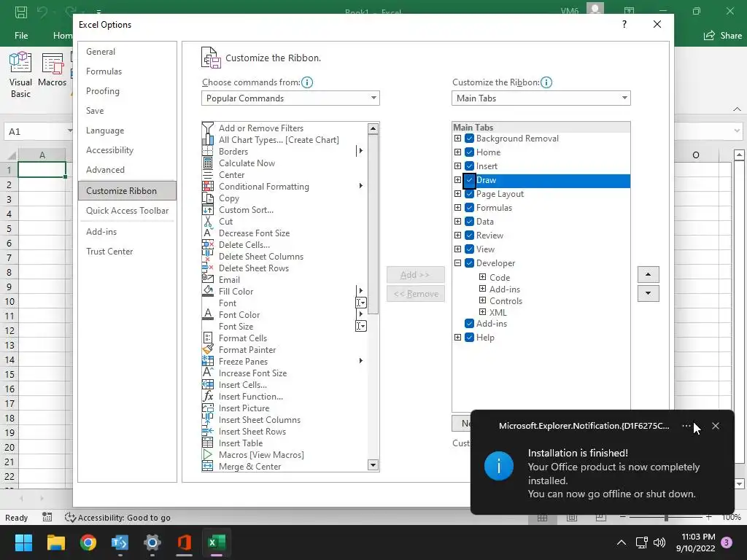Uncheck the Data tab checkbox
The width and height of the screenshot is (747, 560).
469,222
